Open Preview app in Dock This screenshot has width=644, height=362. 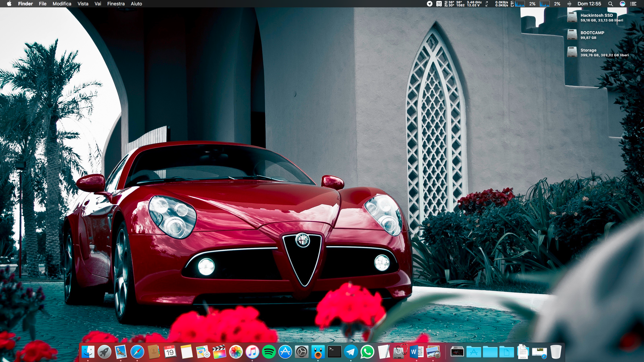pos(433,352)
